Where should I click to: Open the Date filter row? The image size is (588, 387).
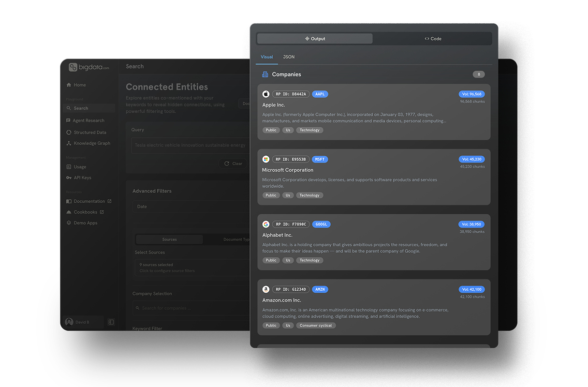pyautogui.click(x=192, y=207)
